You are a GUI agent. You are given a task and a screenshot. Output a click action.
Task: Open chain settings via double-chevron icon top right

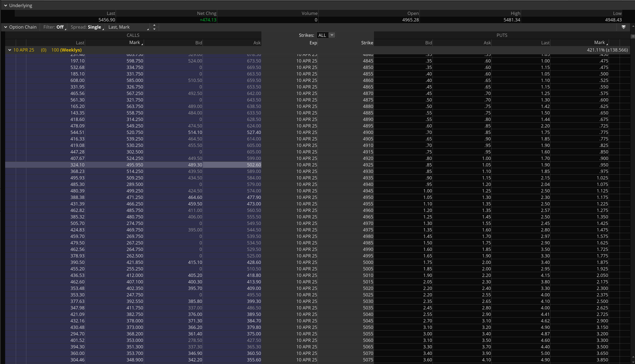click(624, 27)
